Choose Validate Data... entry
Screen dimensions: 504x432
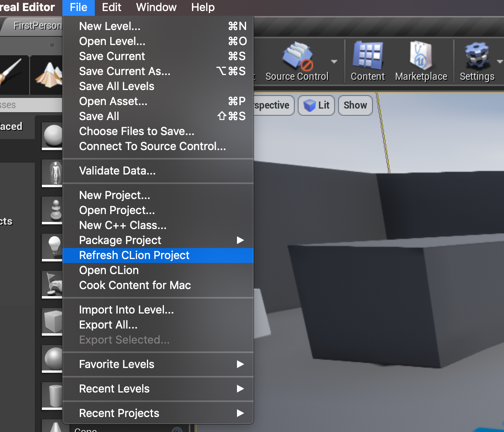click(x=158, y=171)
